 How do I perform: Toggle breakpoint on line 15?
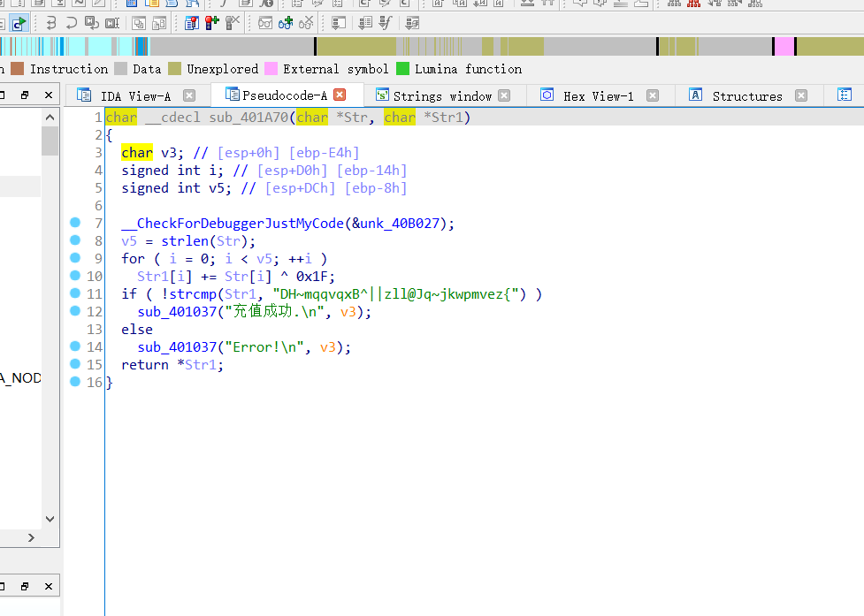point(75,364)
